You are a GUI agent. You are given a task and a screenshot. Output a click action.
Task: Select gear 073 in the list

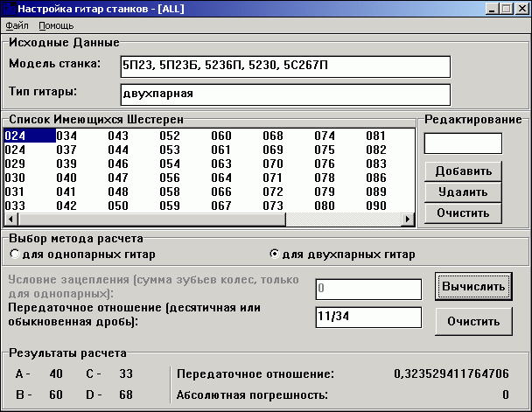click(273, 206)
